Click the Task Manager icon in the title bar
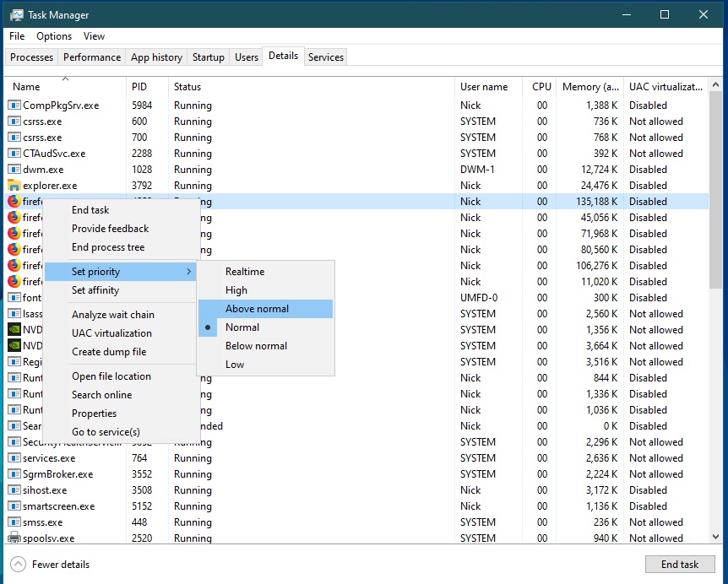 tap(16, 15)
